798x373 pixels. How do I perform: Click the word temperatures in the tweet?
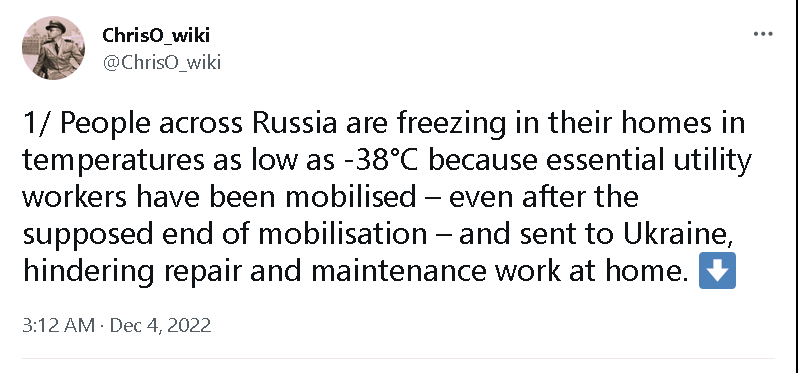click(110, 162)
